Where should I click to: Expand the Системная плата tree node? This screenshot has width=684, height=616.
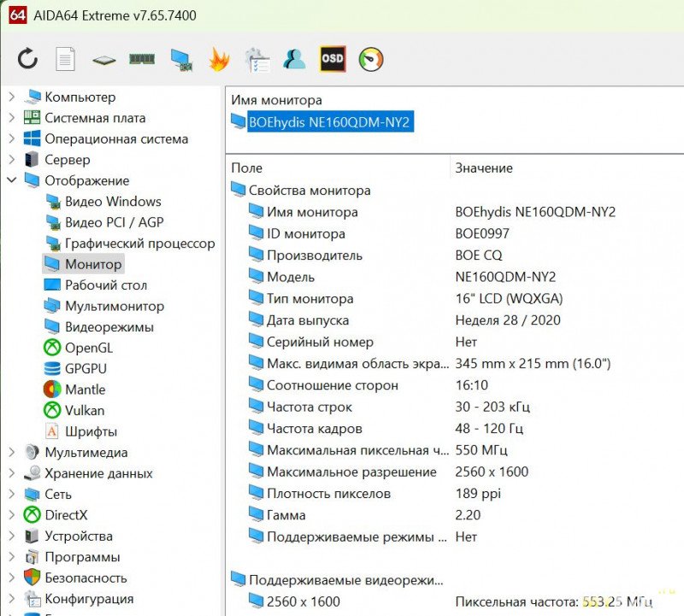(12, 117)
